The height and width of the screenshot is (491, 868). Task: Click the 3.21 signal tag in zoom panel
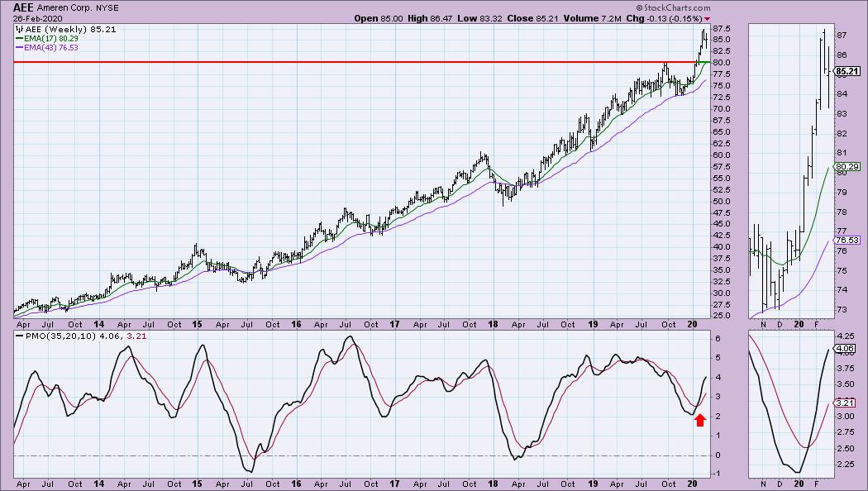coord(845,403)
